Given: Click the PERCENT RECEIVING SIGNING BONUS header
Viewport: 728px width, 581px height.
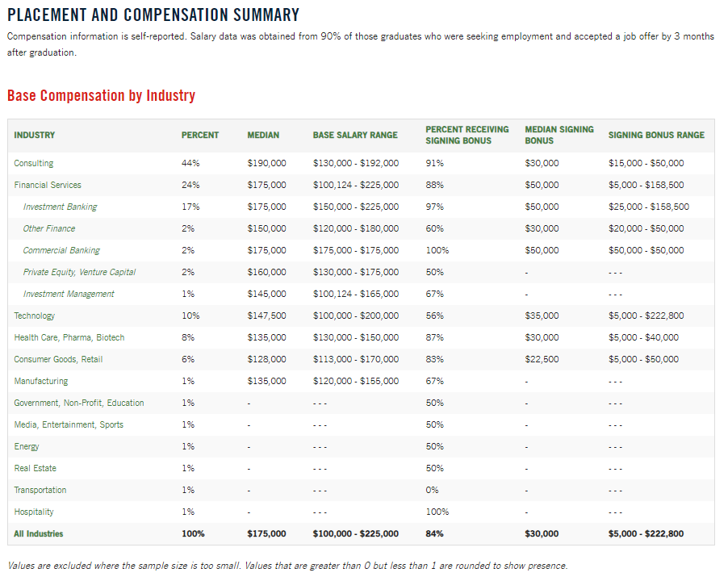Looking at the screenshot, I should click(467, 135).
